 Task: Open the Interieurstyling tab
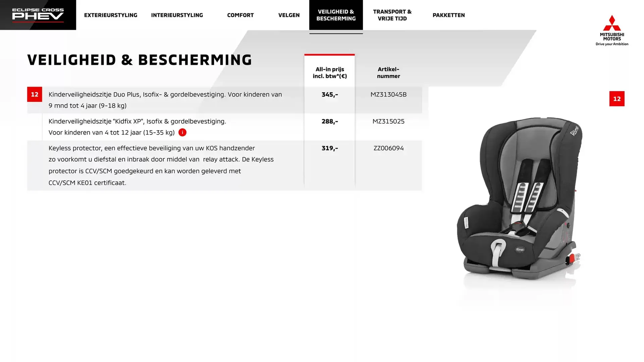177,15
